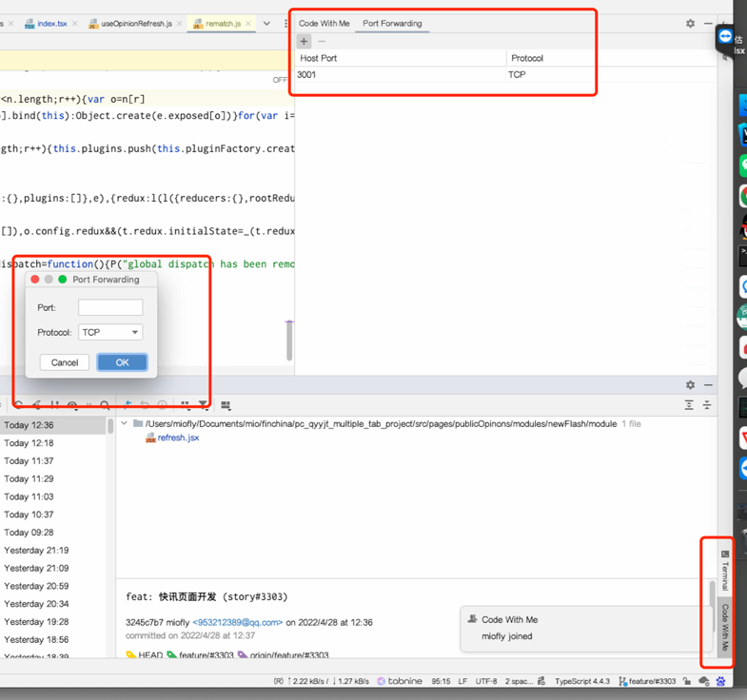Image resolution: width=747 pixels, height=700 pixels.
Task: Collapse the newFlash/module folder node
Action: pyautogui.click(x=125, y=423)
